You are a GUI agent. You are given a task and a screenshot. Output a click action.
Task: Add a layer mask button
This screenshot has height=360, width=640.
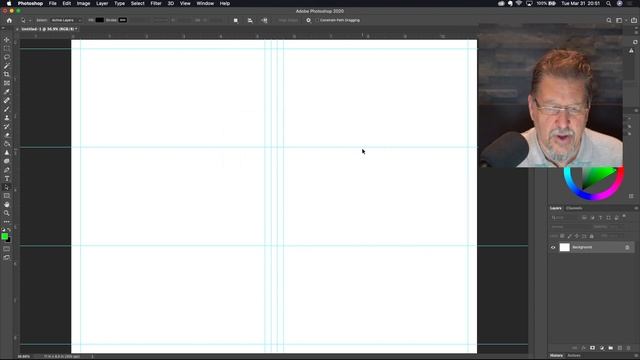click(x=592, y=348)
